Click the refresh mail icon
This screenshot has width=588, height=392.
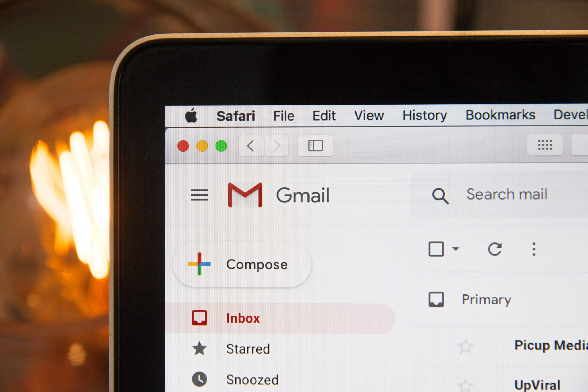coord(494,248)
